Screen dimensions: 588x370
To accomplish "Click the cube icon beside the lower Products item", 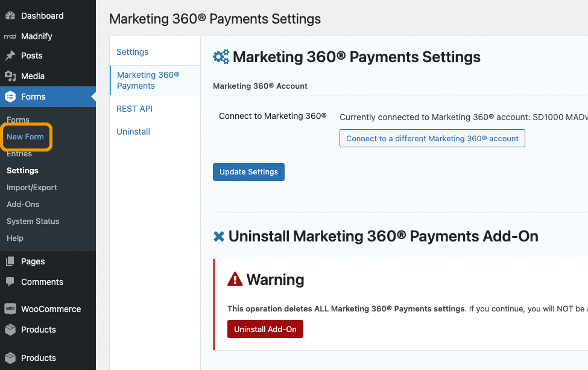I will pos(10,358).
